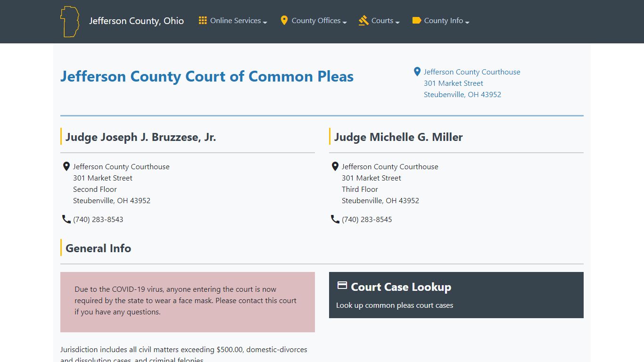Click the Look up common pleas cases text
Image resolution: width=644 pixels, height=362 pixels.
point(395,305)
